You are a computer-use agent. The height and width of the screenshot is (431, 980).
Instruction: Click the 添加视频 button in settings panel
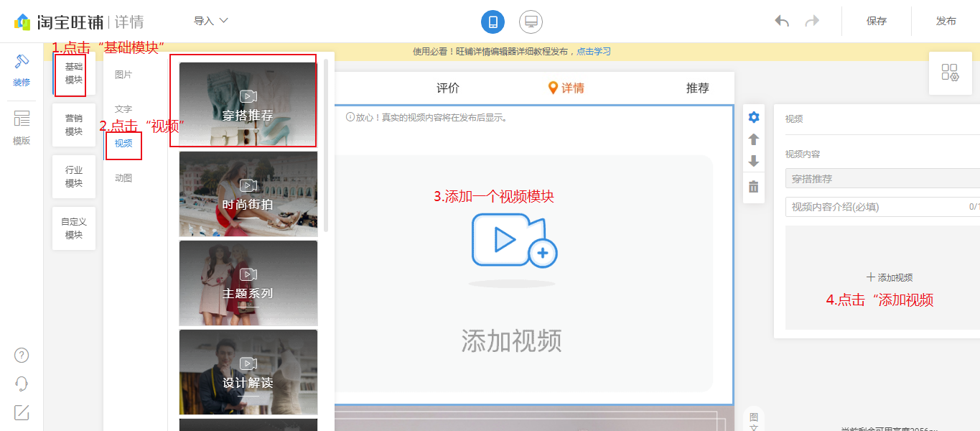click(x=889, y=277)
